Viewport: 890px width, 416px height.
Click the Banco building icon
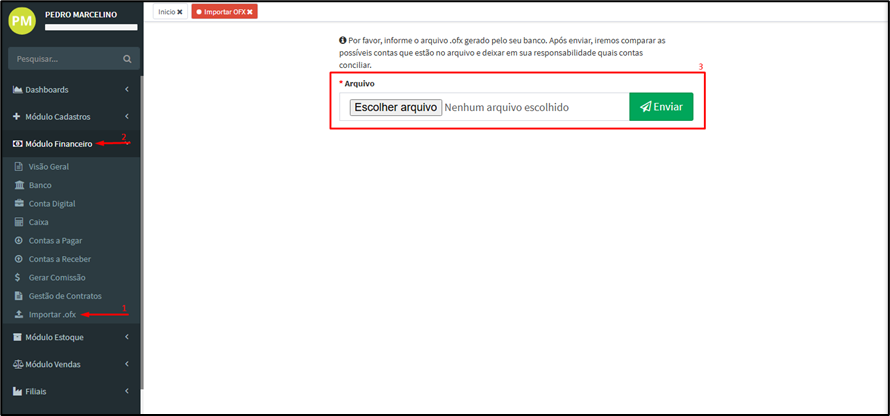18,185
